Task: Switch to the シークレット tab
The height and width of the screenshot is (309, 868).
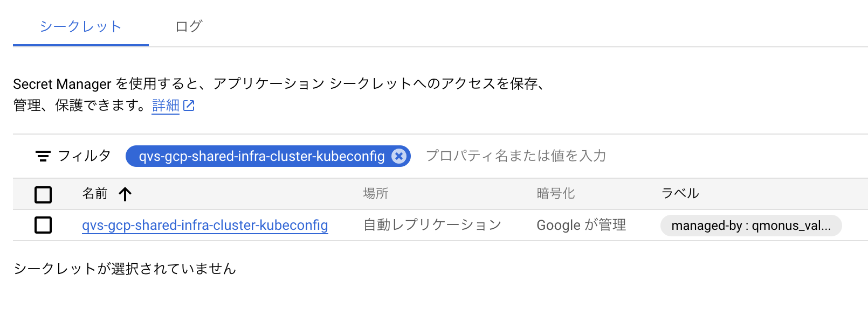Action: click(81, 26)
